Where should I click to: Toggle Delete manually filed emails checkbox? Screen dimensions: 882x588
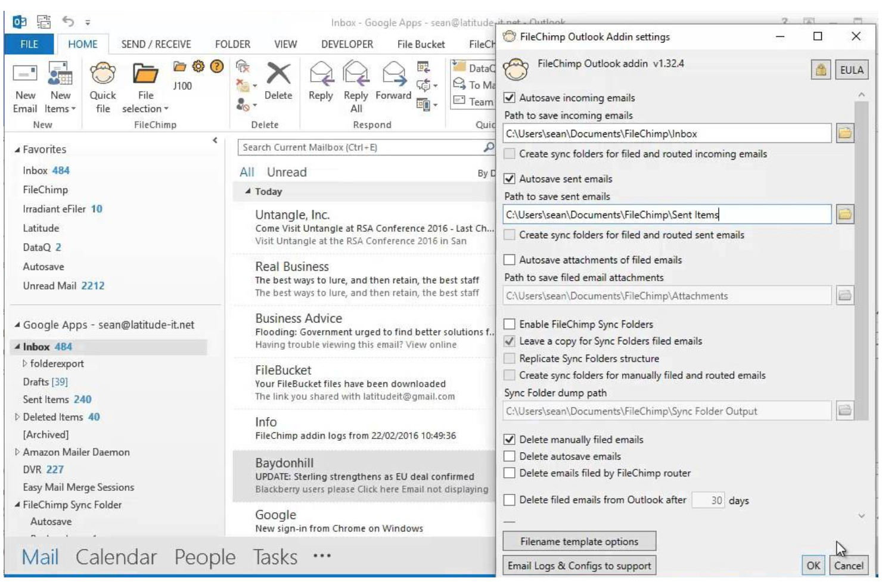click(510, 440)
